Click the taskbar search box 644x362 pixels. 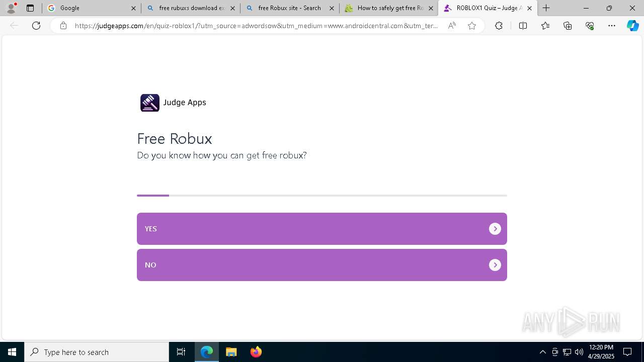point(97,352)
